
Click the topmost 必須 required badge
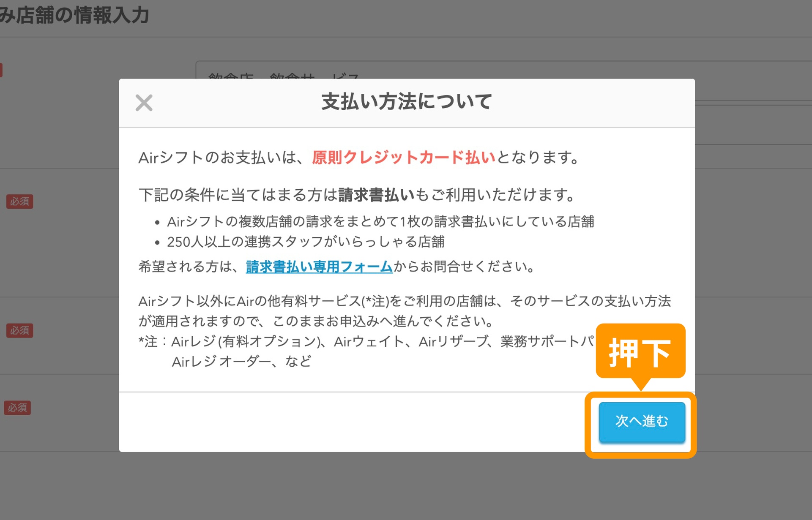(x=19, y=201)
